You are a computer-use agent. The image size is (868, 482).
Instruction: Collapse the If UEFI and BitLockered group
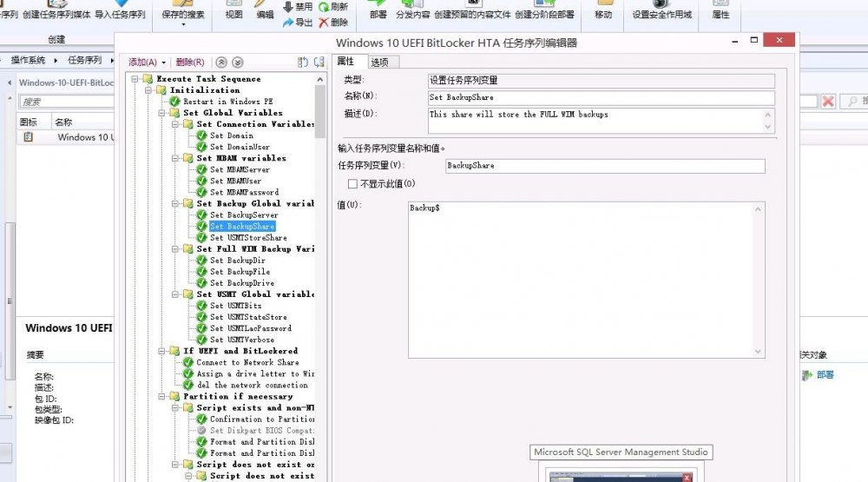point(161,351)
